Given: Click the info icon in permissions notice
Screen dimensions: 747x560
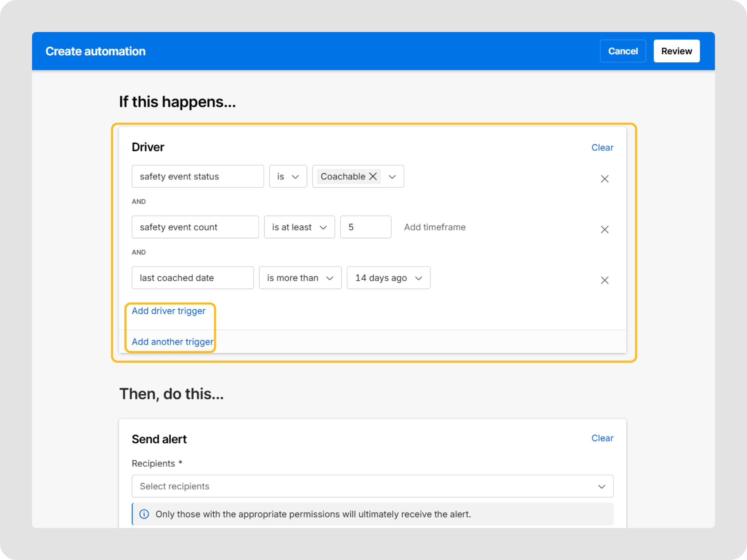Looking at the screenshot, I should 144,514.
